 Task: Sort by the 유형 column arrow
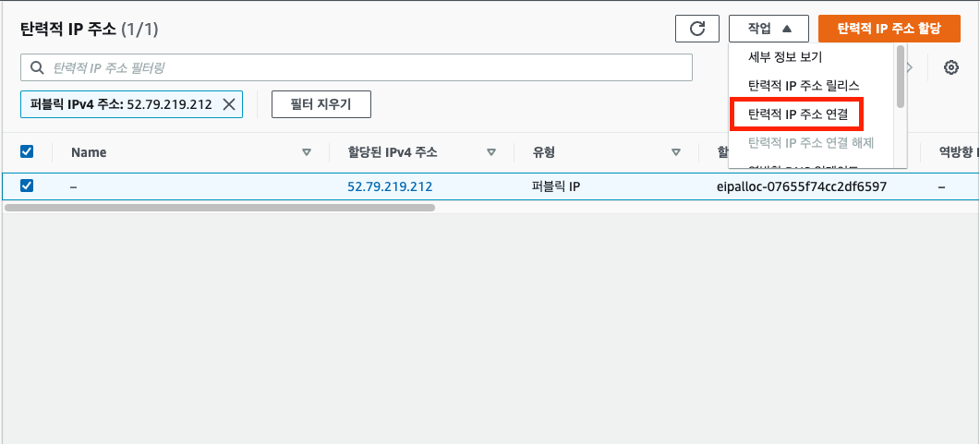coord(675,152)
